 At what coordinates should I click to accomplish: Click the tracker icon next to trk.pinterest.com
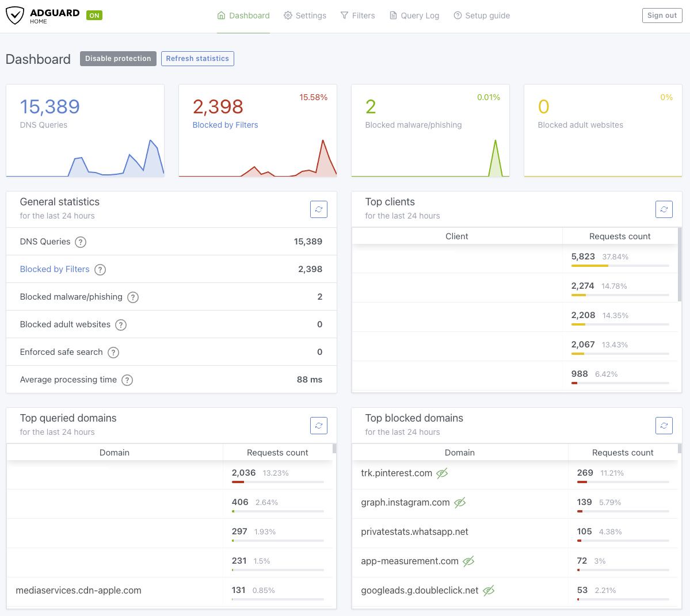[x=442, y=473]
